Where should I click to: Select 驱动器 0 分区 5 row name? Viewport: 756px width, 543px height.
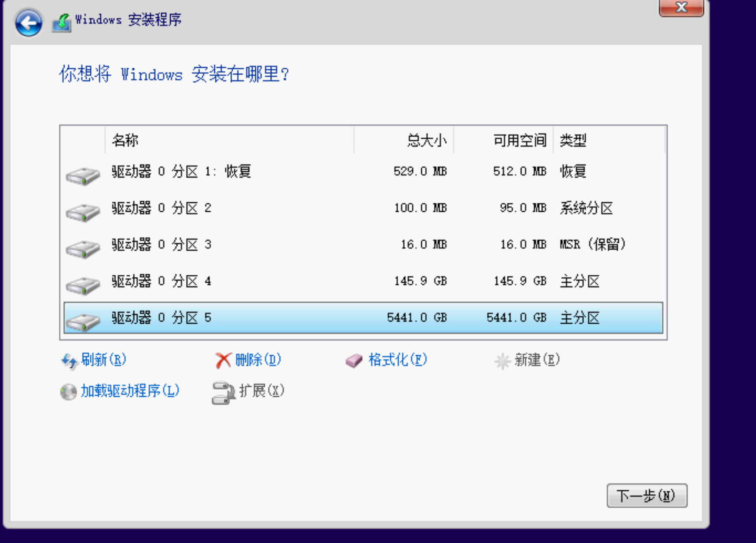(161, 318)
